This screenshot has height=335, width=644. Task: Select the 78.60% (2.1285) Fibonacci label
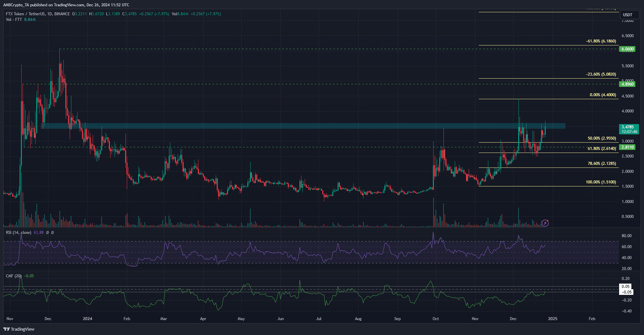pos(602,164)
